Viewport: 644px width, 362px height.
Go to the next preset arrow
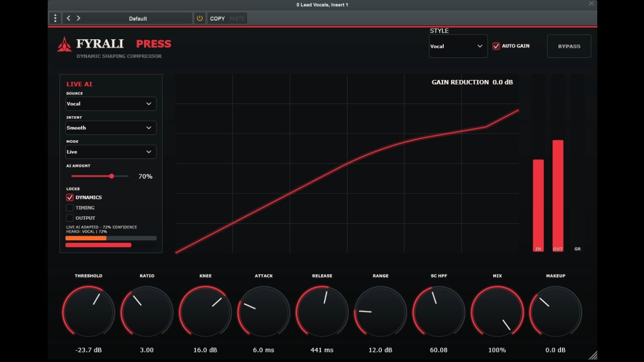point(78,18)
